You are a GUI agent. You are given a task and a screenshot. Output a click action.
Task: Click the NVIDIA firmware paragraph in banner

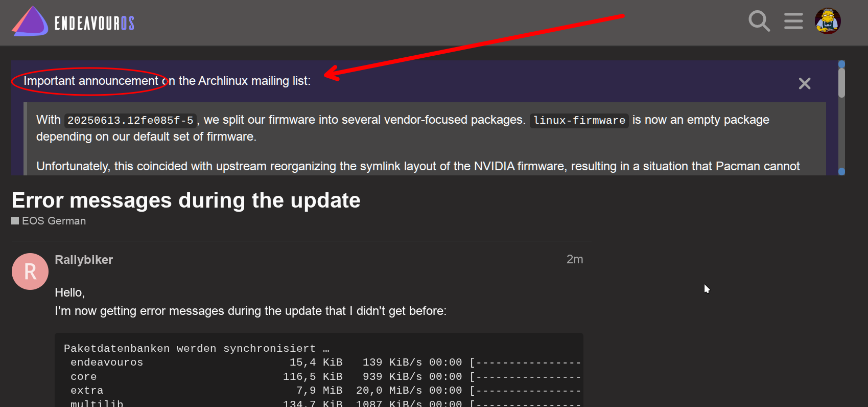pyautogui.click(x=417, y=166)
